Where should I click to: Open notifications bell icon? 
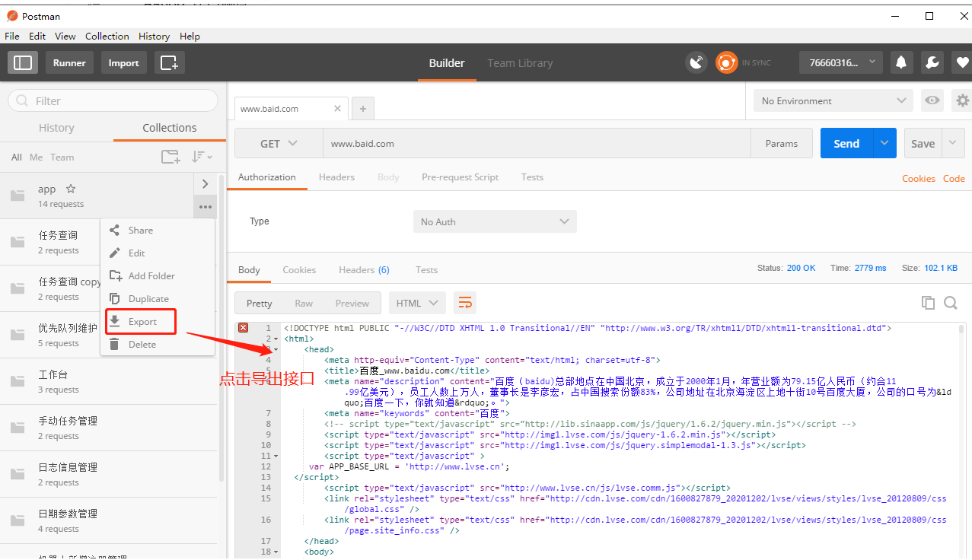pyautogui.click(x=901, y=62)
